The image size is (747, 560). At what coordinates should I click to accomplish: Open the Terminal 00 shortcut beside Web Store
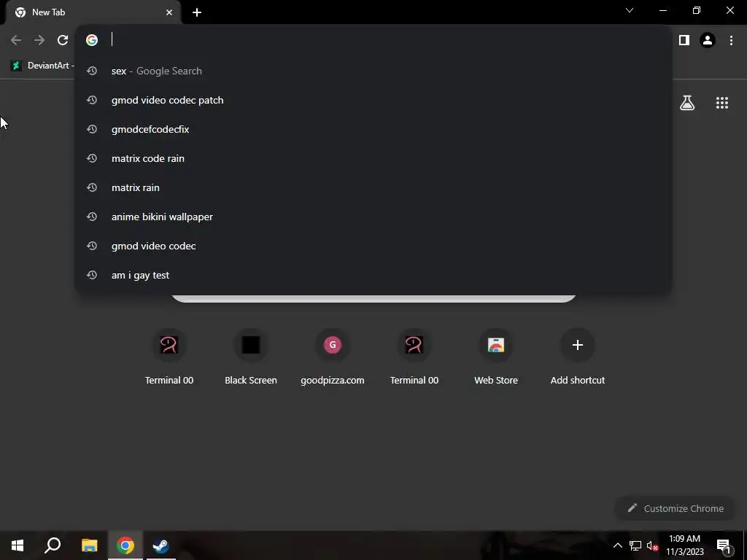[414, 357]
